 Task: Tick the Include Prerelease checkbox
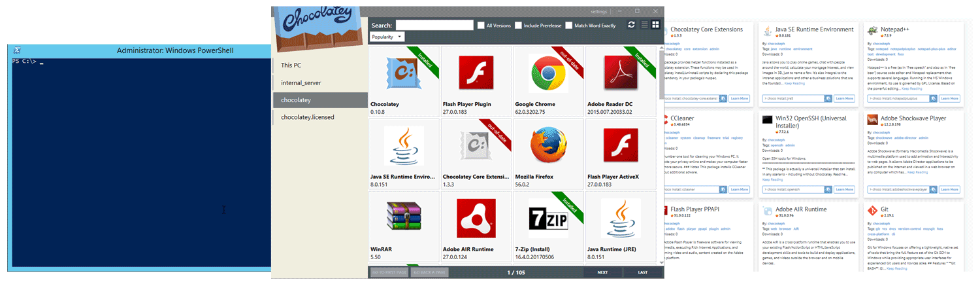pos(518,26)
